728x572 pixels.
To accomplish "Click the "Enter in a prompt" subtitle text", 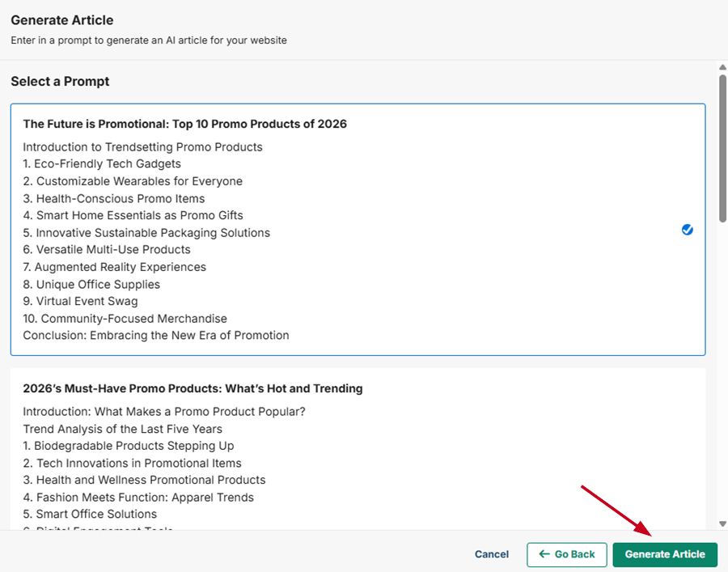I will (x=149, y=40).
